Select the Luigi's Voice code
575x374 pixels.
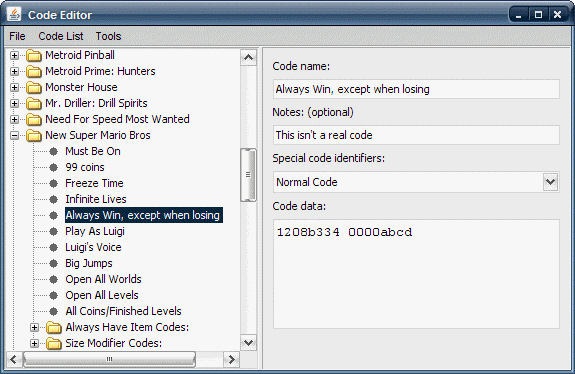(93, 247)
